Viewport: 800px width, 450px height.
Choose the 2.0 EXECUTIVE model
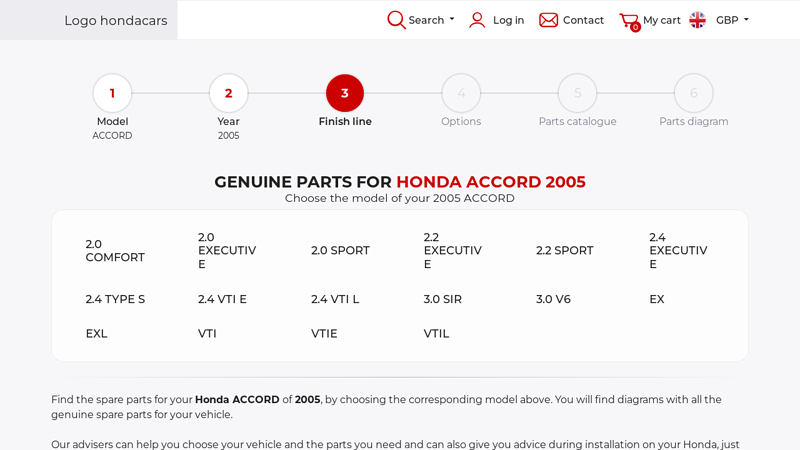click(x=227, y=251)
